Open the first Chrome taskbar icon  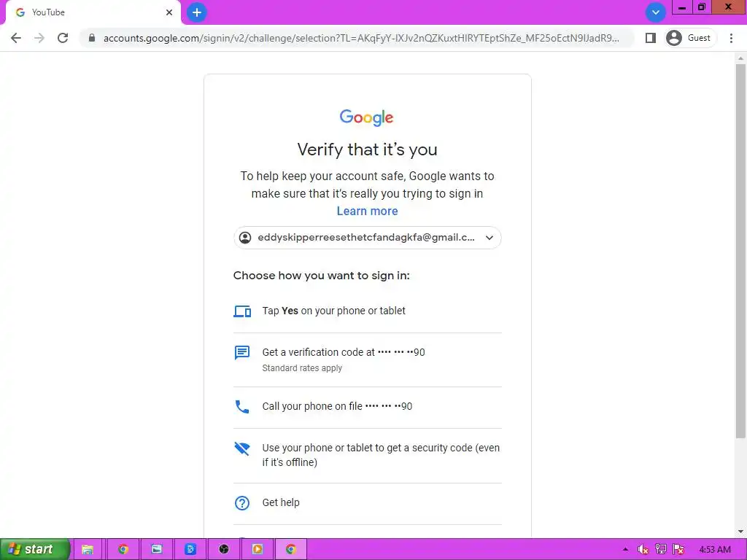(x=123, y=550)
